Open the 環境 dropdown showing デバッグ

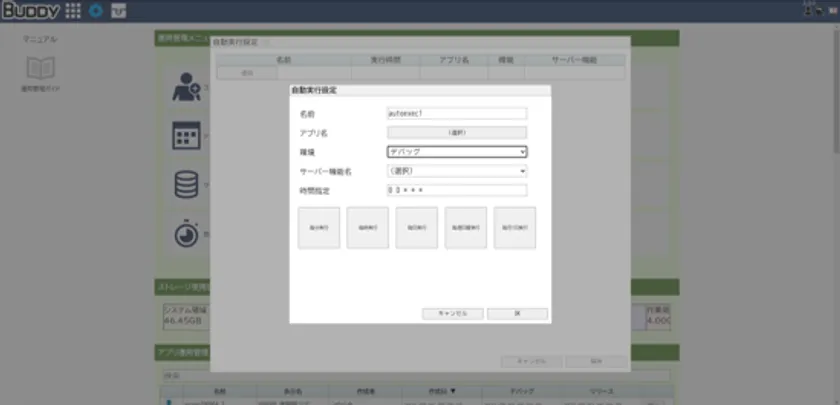tap(457, 152)
